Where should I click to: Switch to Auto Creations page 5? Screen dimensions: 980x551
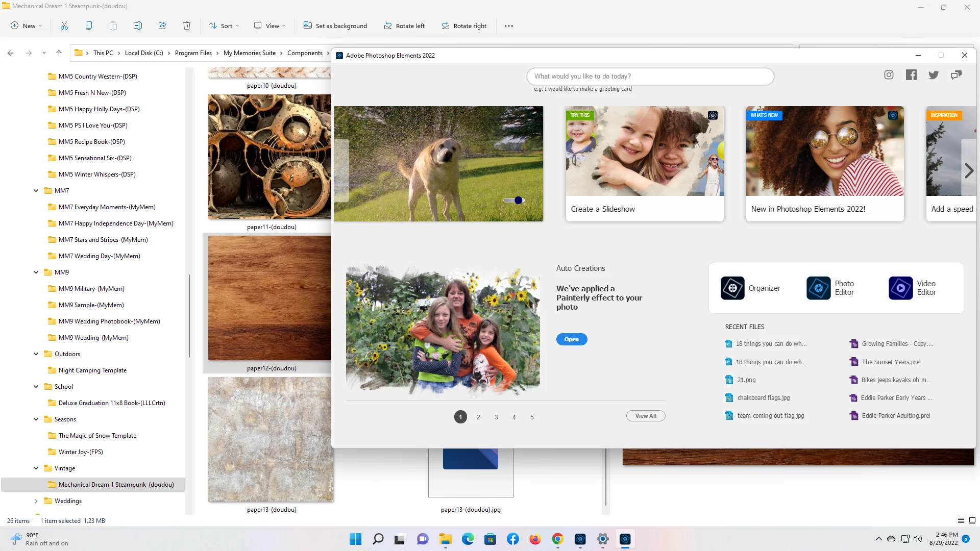532,417
